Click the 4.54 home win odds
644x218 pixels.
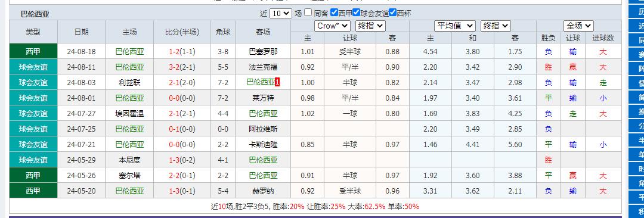pos(431,52)
